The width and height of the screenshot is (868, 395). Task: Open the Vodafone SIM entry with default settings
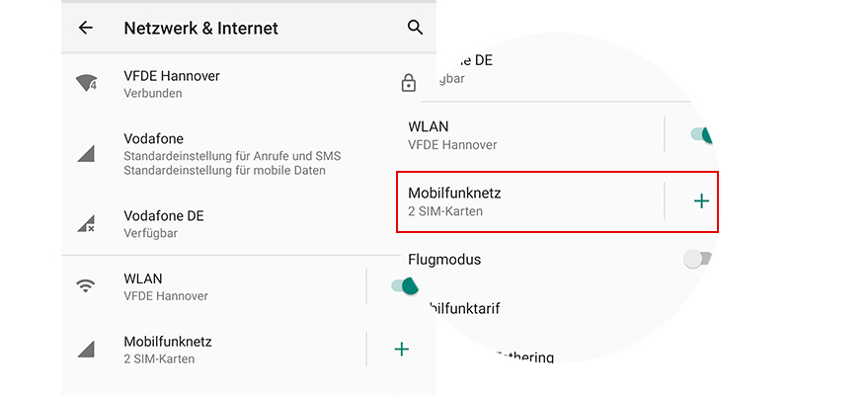pyautogui.click(x=224, y=154)
